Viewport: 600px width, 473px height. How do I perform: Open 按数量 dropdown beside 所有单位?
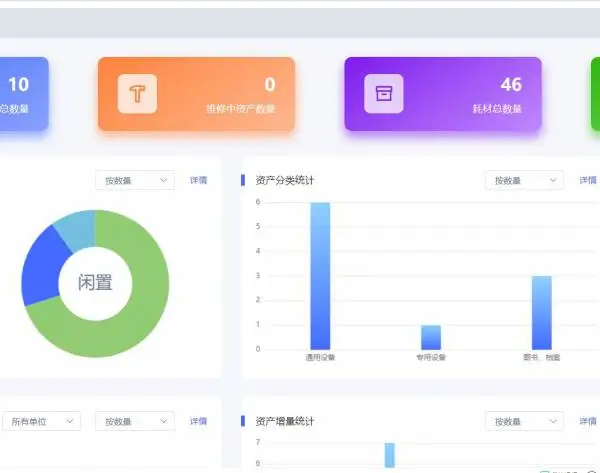tap(135, 421)
